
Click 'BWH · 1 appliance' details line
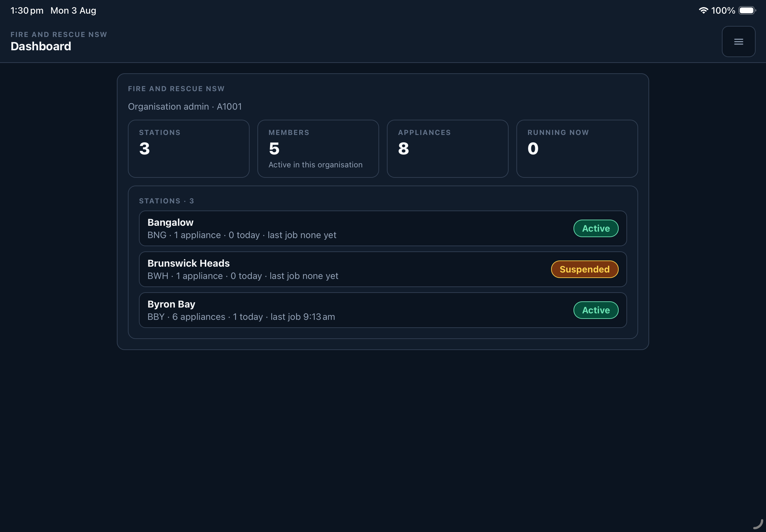(x=243, y=276)
